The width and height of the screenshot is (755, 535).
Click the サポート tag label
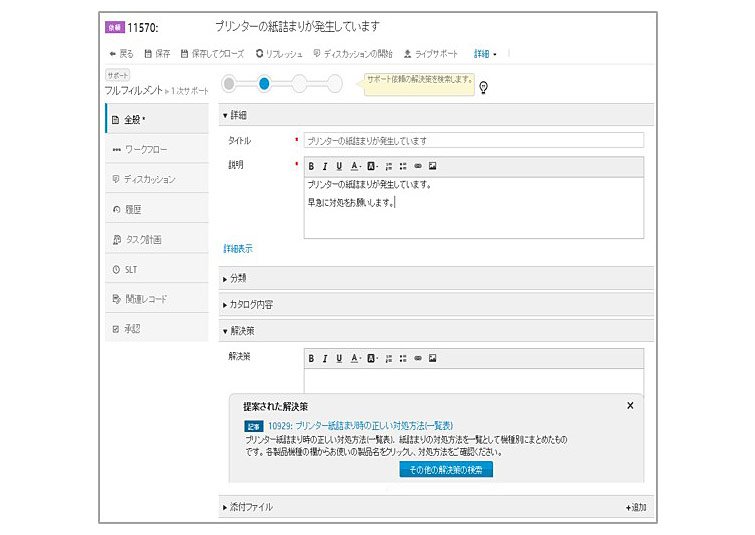pos(117,75)
